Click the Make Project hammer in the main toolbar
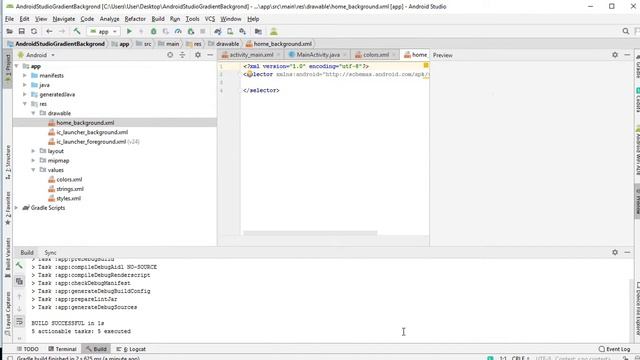The width and height of the screenshot is (640, 360). [77, 31]
